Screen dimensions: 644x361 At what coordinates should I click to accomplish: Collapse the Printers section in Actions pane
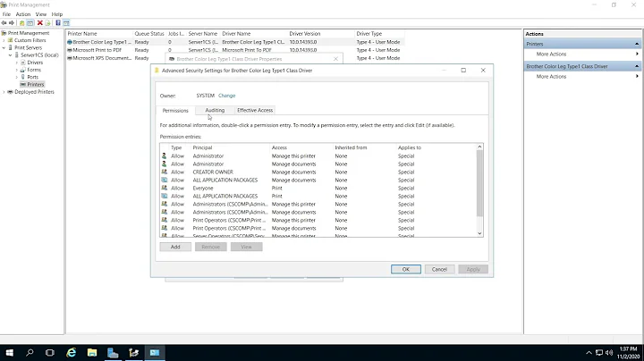(637, 44)
